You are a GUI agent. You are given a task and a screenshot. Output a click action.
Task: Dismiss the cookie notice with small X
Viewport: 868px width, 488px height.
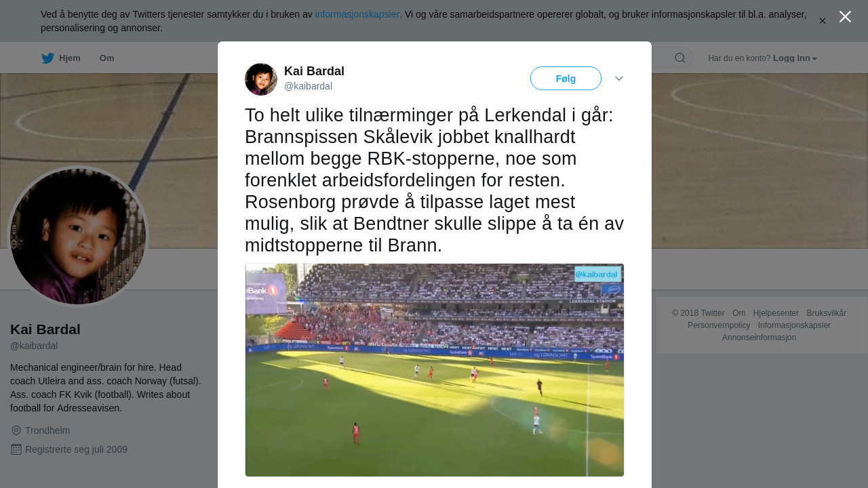click(823, 21)
